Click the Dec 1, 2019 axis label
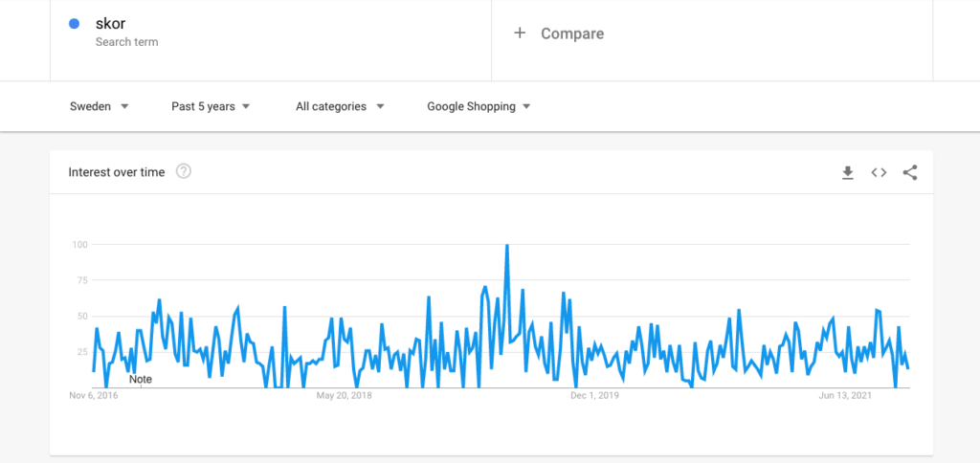Image resolution: width=980 pixels, height=463 pixels. (x=594, y=395)
